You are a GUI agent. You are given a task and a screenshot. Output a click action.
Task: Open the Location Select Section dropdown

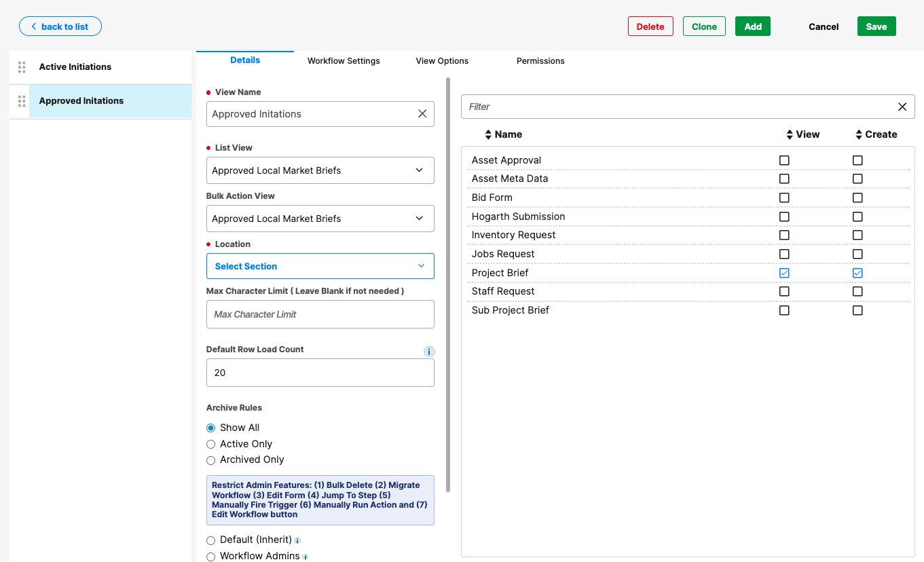pos(320,266)
